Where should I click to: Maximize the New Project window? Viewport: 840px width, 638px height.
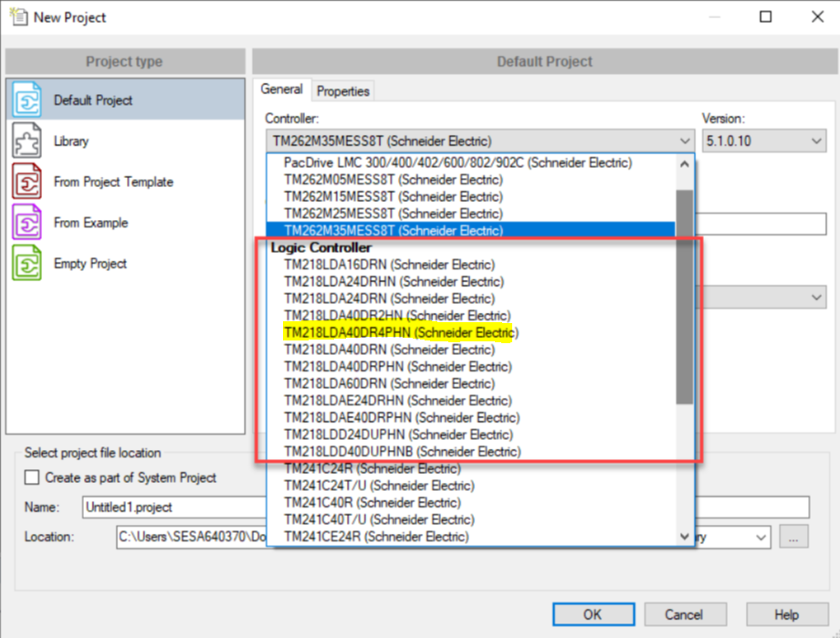click(766, 16)
